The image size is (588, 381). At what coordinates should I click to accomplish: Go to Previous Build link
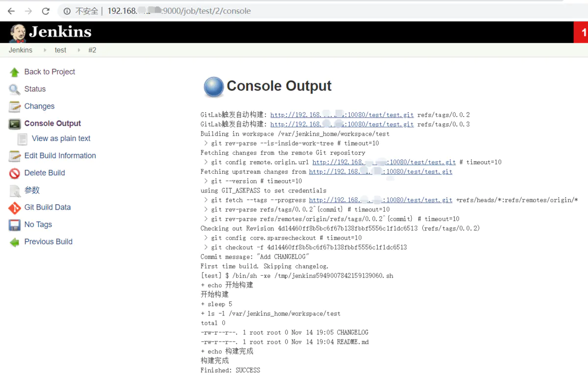click(x=48, y=241)
